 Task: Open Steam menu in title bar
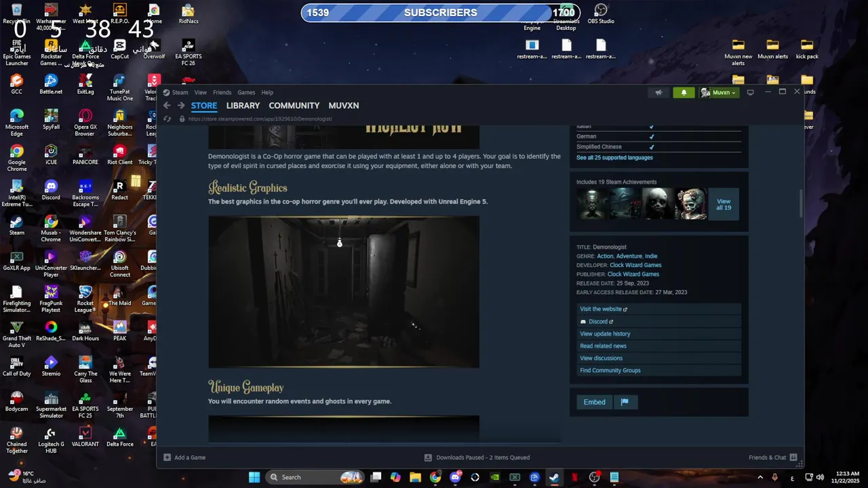(180, 92)
